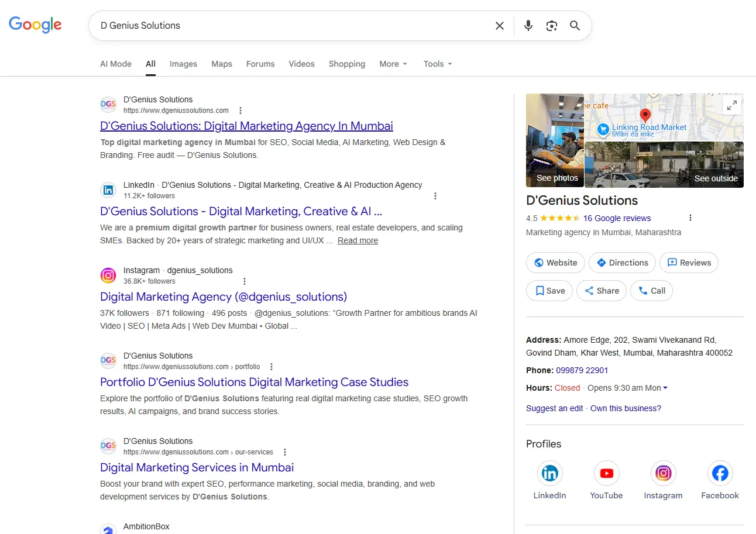756x534 pixels.
Task: Open the Instagram profile icon
Action: [x=663, y=473]
